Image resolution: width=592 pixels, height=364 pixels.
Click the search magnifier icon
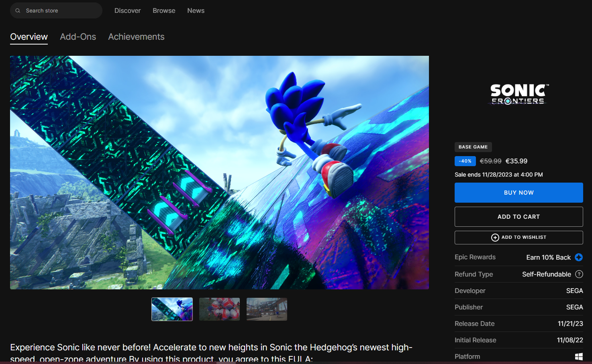point(18,11)
